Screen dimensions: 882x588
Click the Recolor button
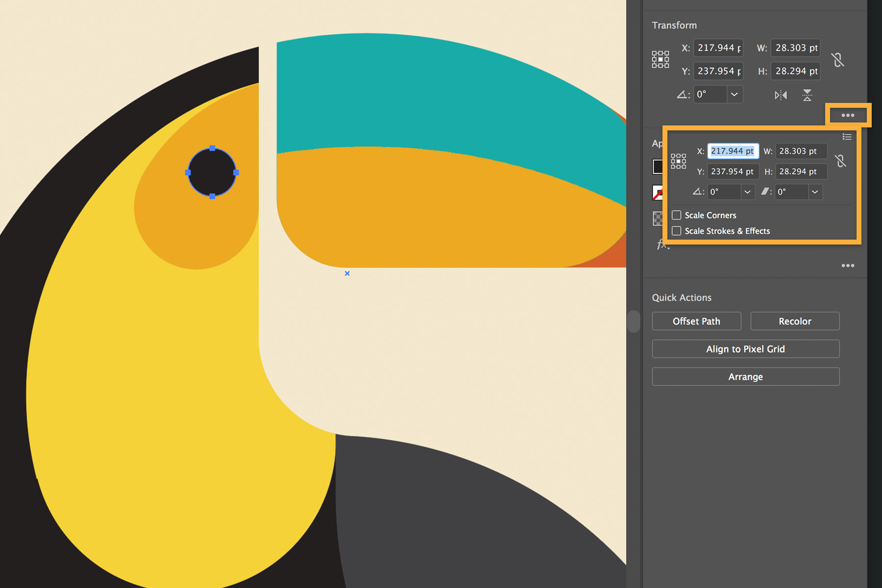pos(795,321)
